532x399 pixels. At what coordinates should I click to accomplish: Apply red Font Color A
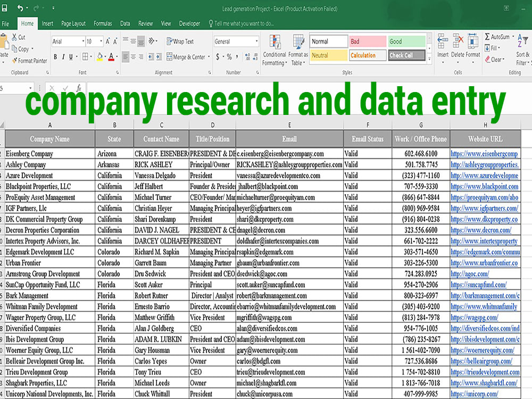[x=111, y=57]
